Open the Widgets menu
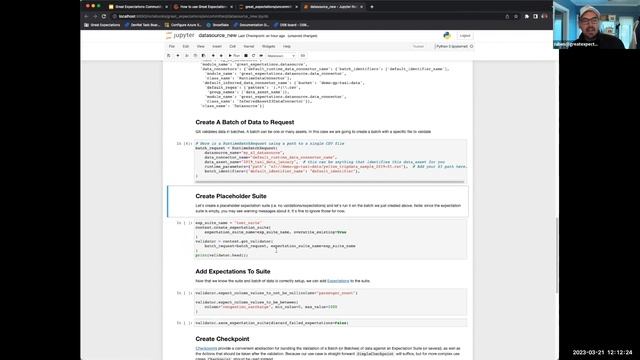The width and height of the screenshot is (640, 360). 269,47
